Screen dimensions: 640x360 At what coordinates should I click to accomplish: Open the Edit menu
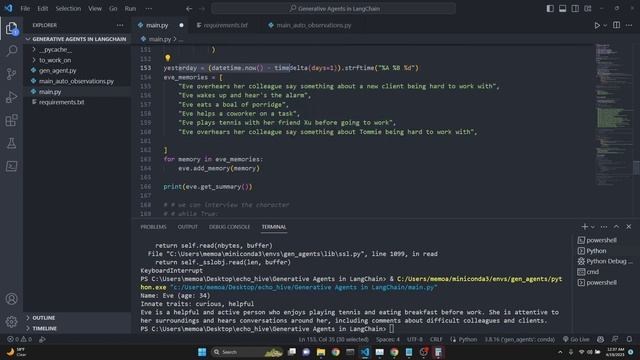click(x=42, y=9)
